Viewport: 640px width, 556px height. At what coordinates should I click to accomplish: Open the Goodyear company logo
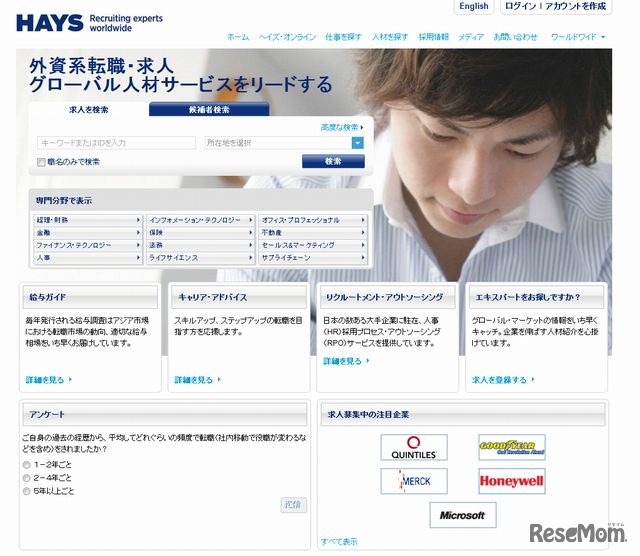point(511,447)
